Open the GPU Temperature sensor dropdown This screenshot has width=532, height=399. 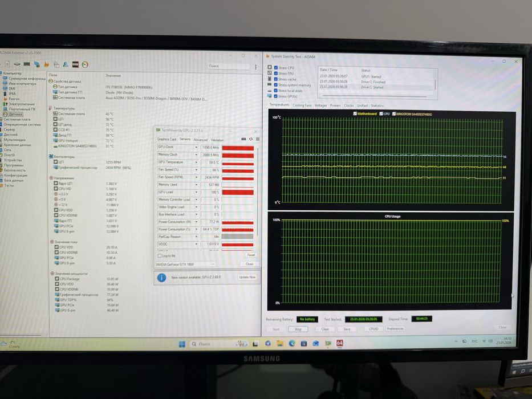(196, 162)
